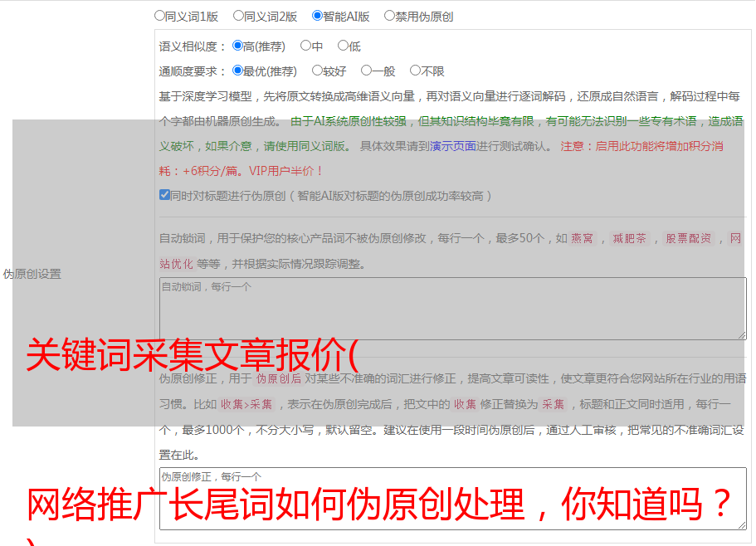Open the 演示页面 link
The width and height of the screenshot is (756, 546).
click(x=453, y=146)
